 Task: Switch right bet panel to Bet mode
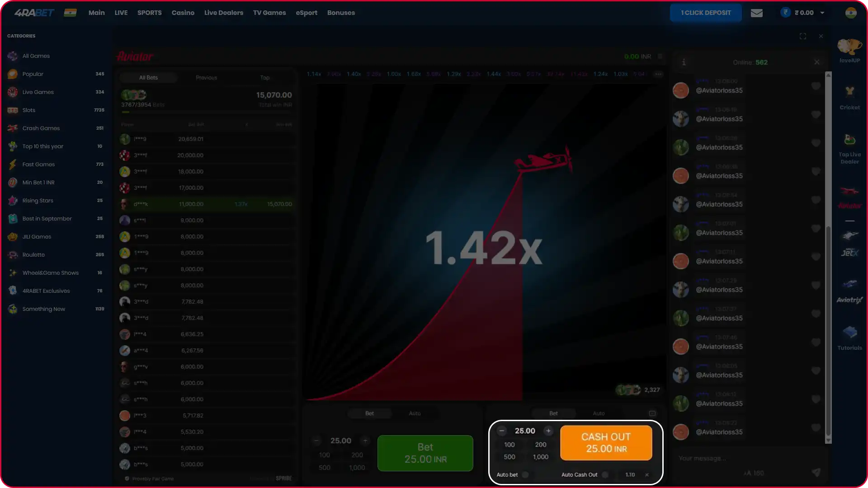tap(553, 413)
